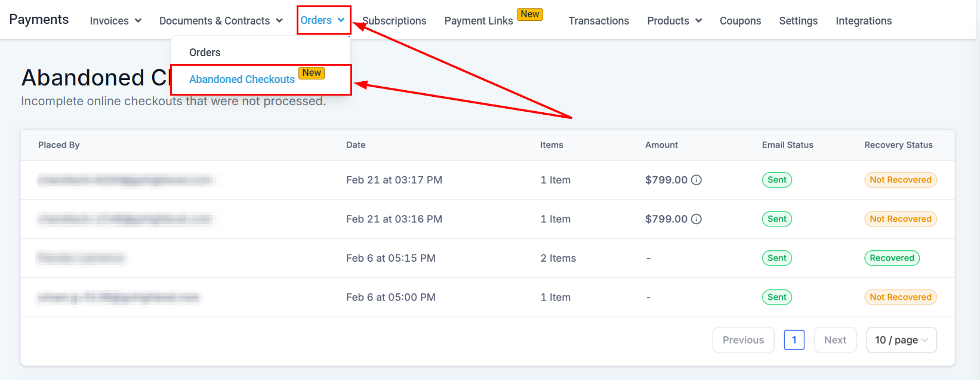Collapse the Orders dropdown in navigation
Viewport: 980px width, 380px height.
coord(323,20)
